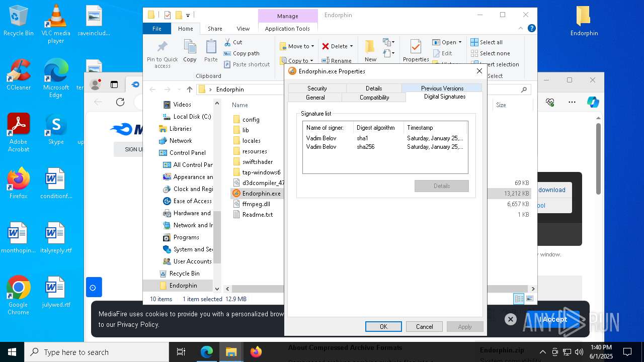Image resolution: width=644 pixels, height=362 pixels.
Task: Click Select all in ribbon
Action: [x=486, y=42]
